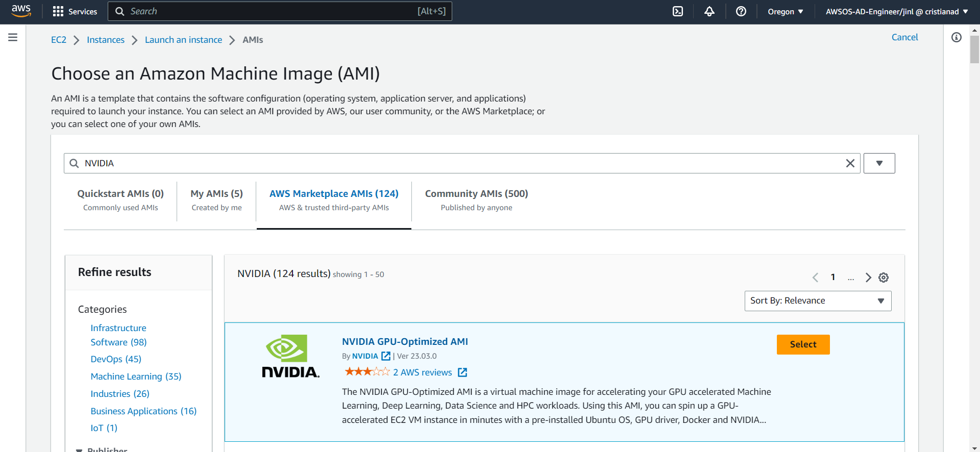Open the help question mark icon
980x452 pixels.
coord(741,11)
